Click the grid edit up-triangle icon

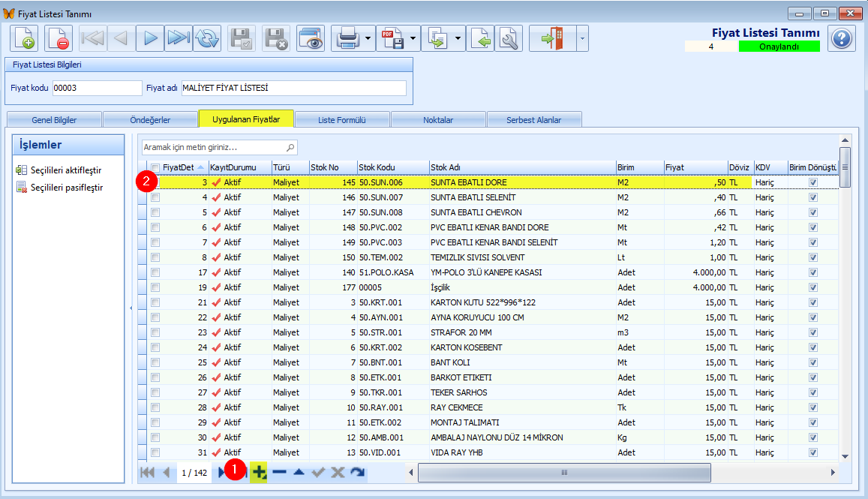299,473
